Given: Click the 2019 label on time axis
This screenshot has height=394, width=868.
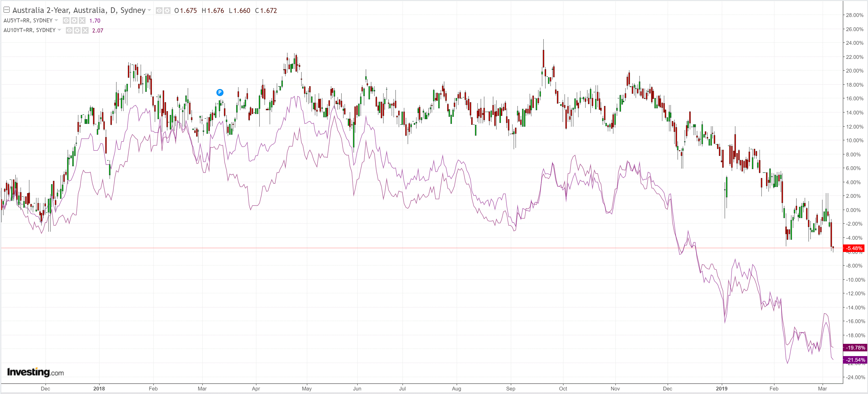Looking at the screenshot, I should point(722,388).
